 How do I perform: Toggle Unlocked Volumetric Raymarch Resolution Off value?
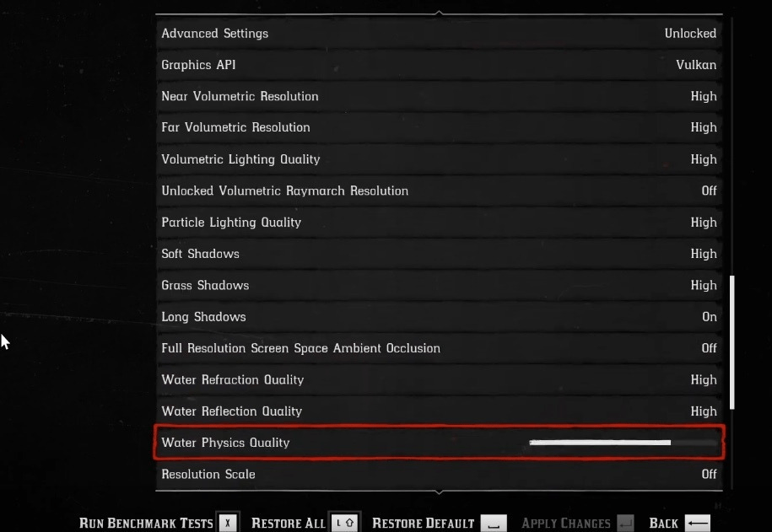click(709, 191)
